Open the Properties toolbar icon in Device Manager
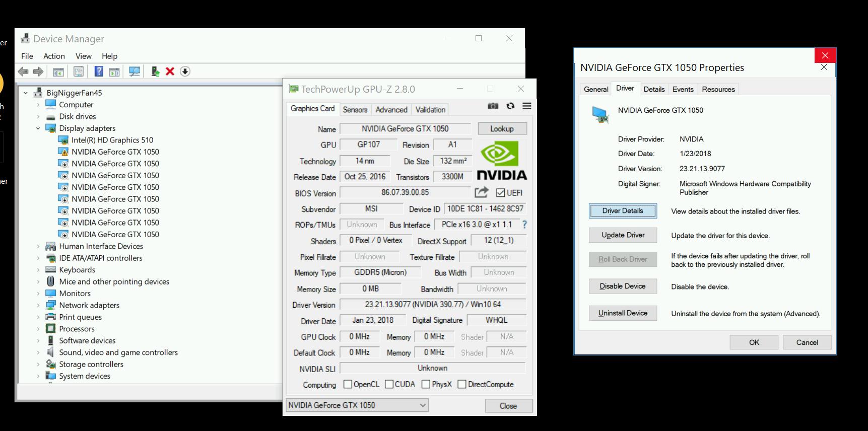The width and height of the screenshot is (868, 431). pos(79,71)
